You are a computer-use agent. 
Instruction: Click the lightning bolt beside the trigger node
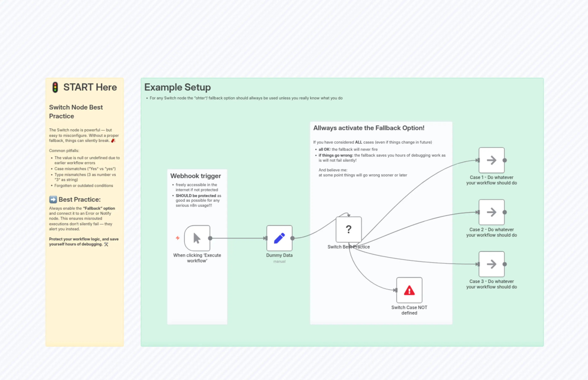point(177,238)
